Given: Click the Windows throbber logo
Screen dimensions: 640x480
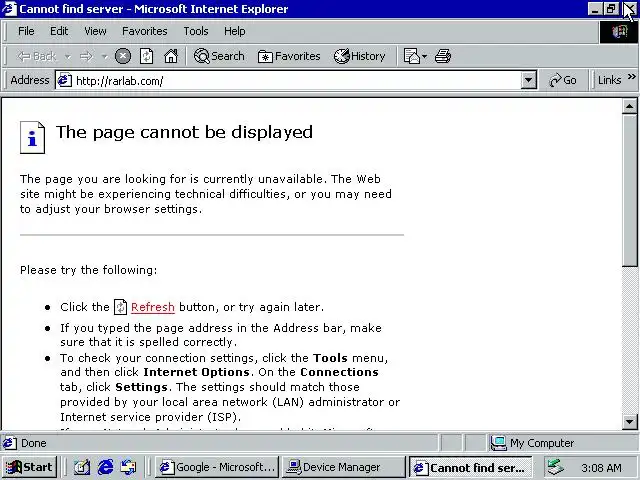Looking at the screenshot, I should click(619, 31).
